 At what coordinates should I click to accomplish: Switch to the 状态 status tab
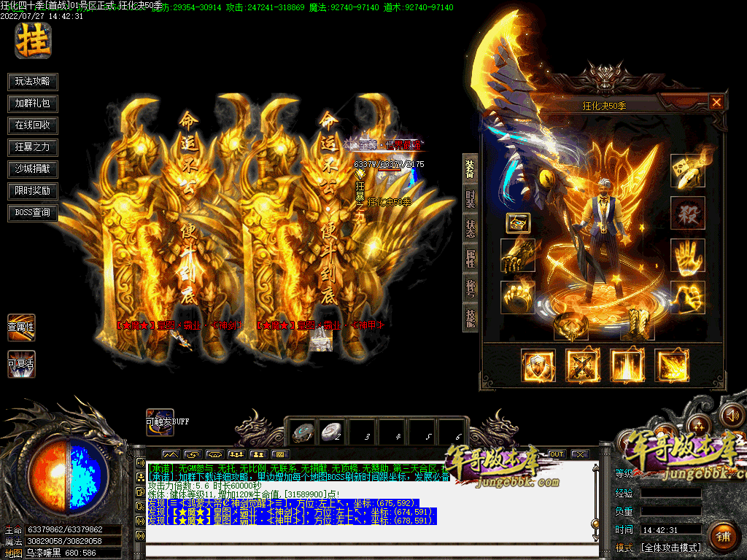(471, 228)
